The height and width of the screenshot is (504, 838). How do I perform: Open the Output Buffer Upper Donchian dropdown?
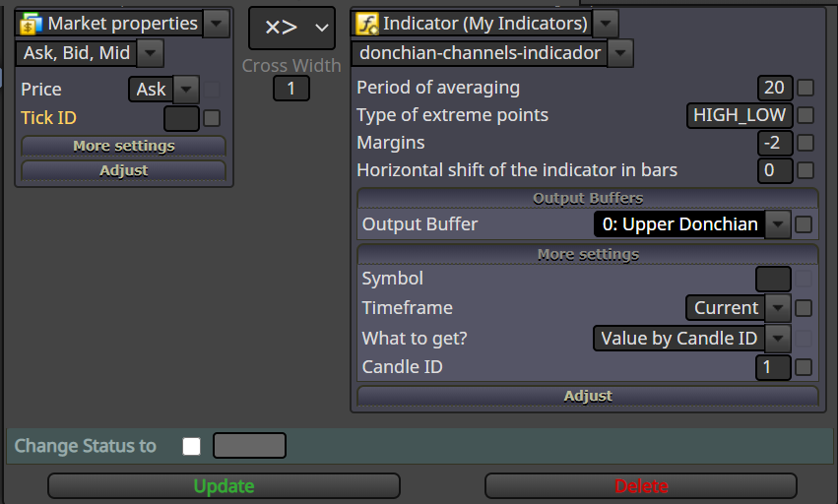coord(778,224)
